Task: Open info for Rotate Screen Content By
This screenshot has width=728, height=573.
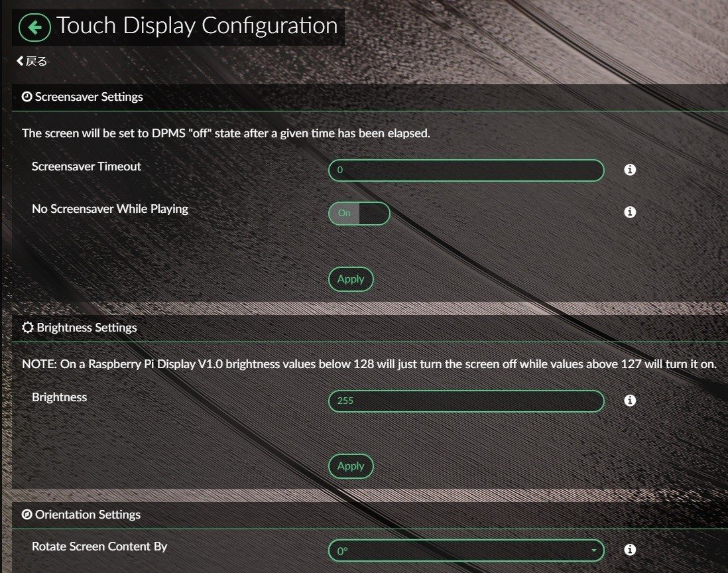Action: pos(630,549)
